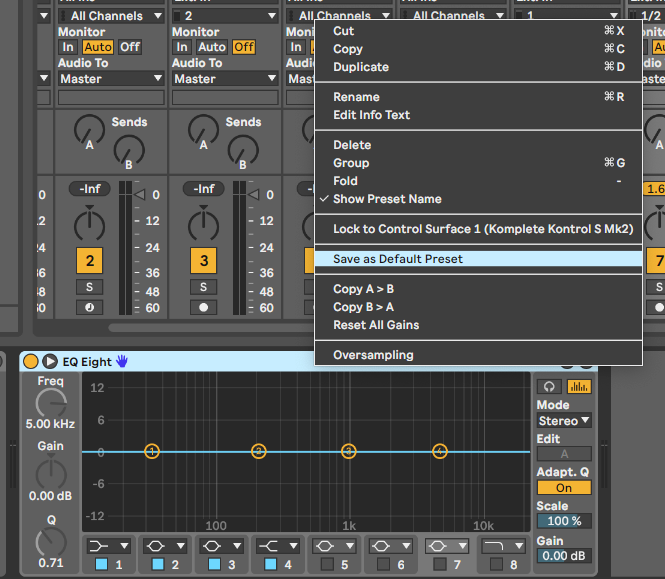This screenshot has height=579, width=665.
Task: Toggle Oversampling menu option
Action: pyautogui.click(x=478, y=355)
